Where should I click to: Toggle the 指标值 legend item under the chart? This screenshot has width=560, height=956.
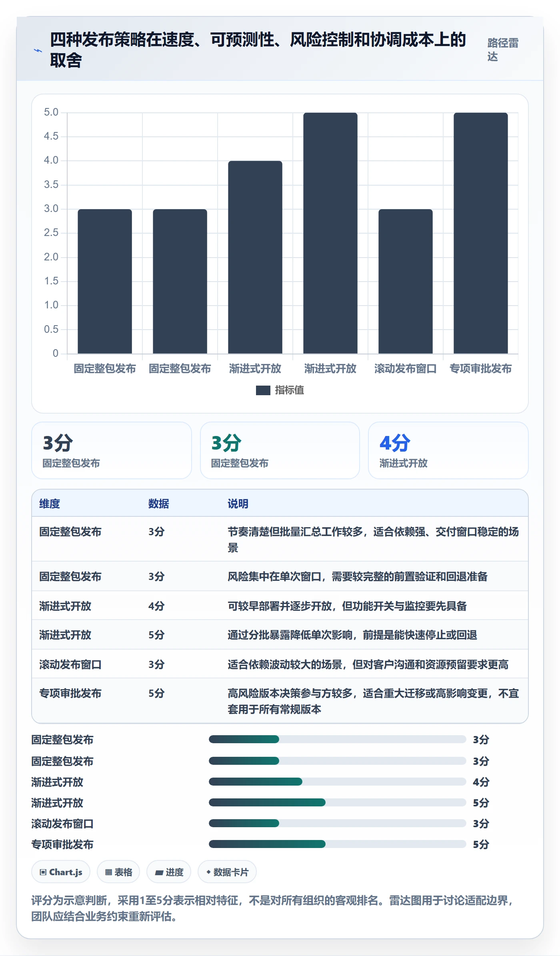tap(280, 390)
